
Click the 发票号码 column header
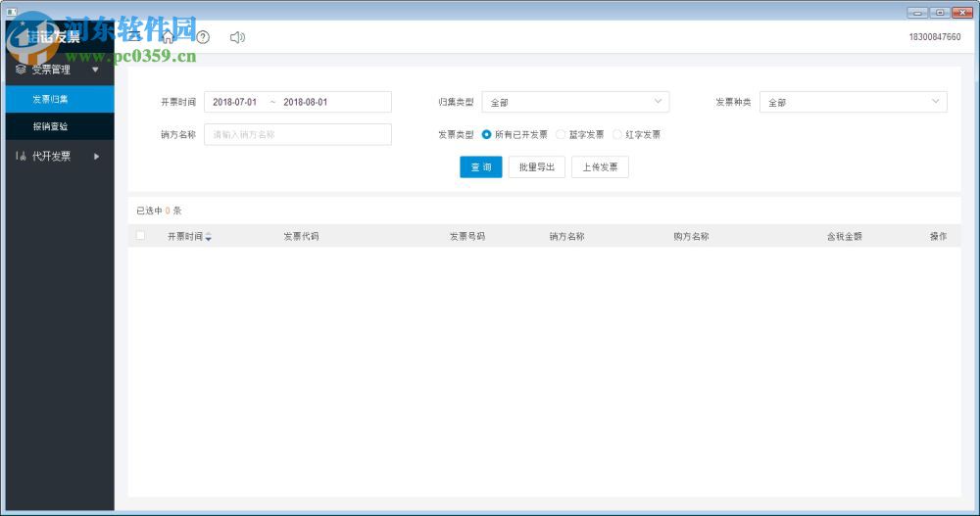[x=466, y=236]
